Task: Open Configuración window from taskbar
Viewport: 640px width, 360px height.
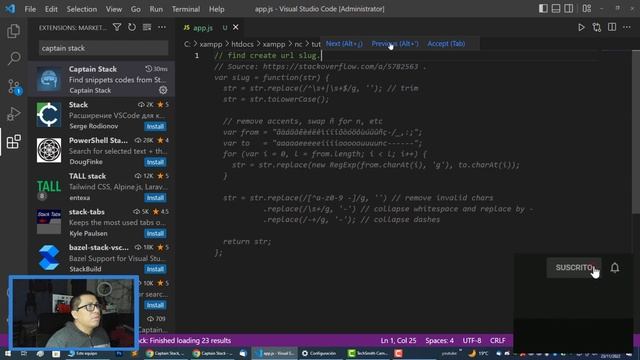Action: click(x=319, y=353)
